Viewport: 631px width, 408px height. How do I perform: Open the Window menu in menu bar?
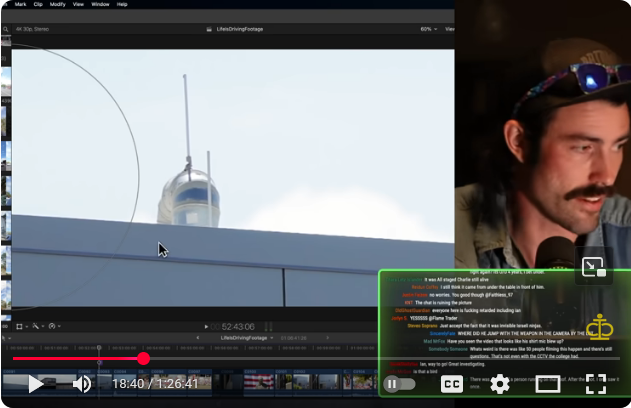click(100, 4)
